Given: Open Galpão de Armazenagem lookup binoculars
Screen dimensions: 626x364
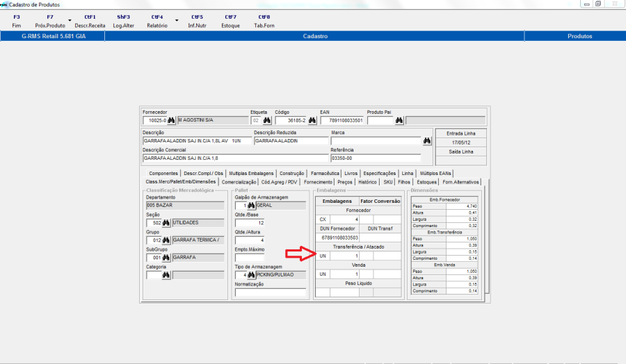Looking at the screenshot, I should tap(251, 206).
